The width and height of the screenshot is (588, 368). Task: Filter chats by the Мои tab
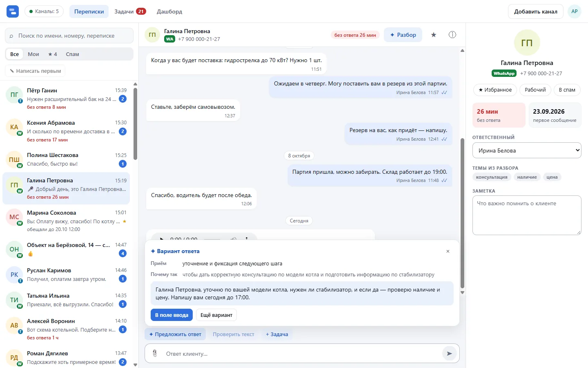click(33, 54)
